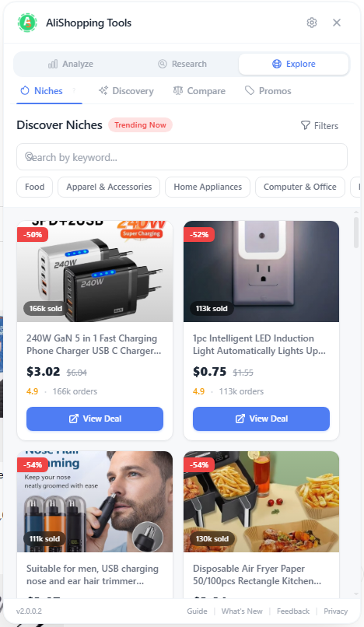This screenshot has width=364, height=627.
Task: Open the Discovery sub-tab
Action: pos(127,91)
